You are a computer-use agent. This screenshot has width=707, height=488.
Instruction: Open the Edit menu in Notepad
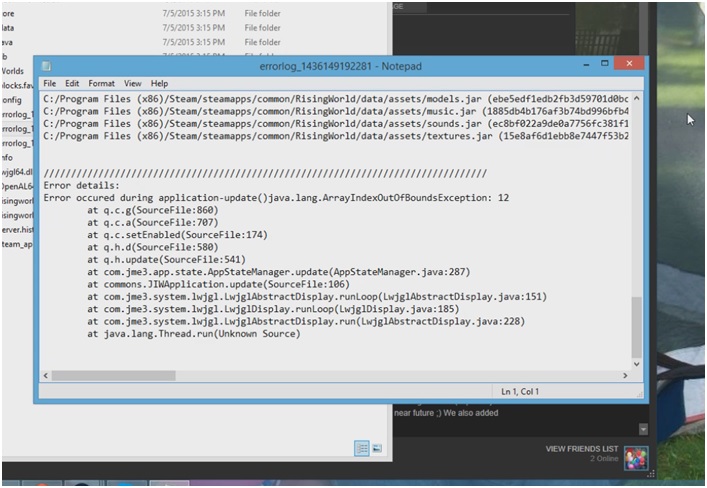coord(73,84)
